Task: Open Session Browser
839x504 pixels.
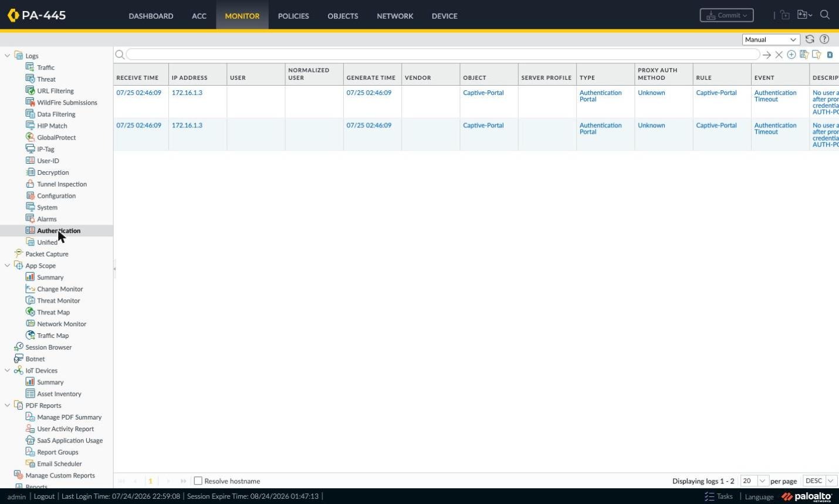Action: pos(48,347)
